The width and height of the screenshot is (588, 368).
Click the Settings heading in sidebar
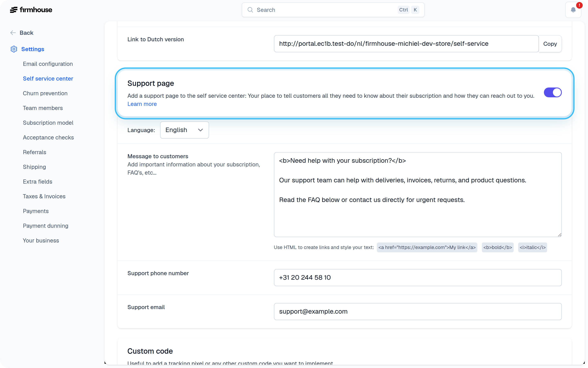pyautogui.click(x=33, y=49)
